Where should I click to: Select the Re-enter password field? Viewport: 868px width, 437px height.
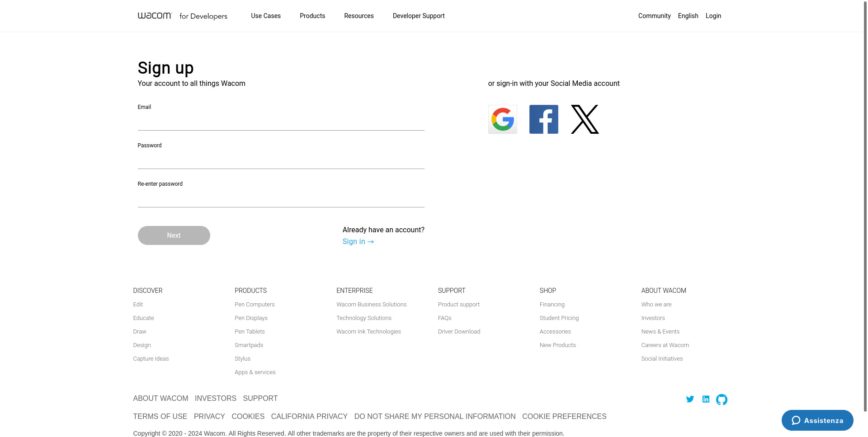click(x=281, y=199)
